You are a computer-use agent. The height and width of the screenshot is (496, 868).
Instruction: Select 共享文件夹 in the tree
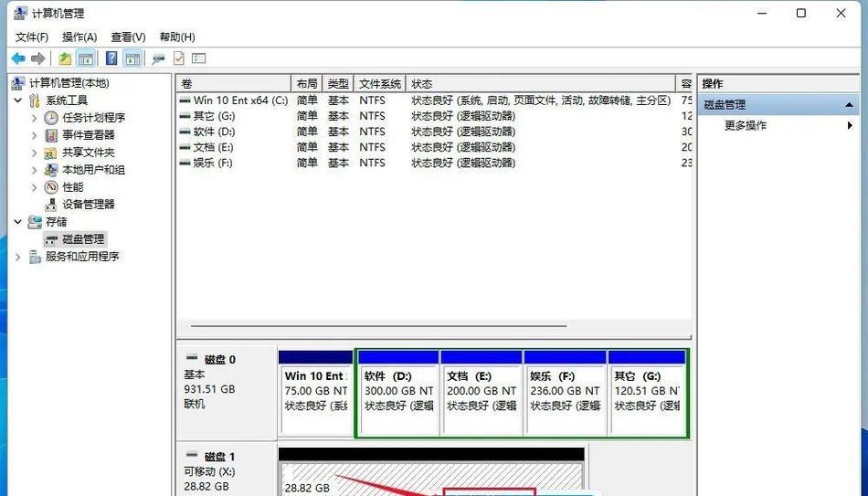tap(88, 153)
